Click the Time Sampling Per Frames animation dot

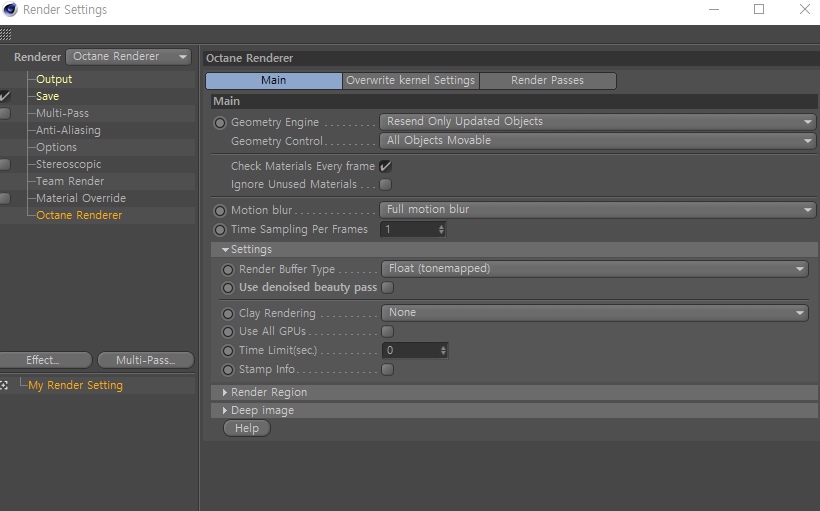[220, 230]
